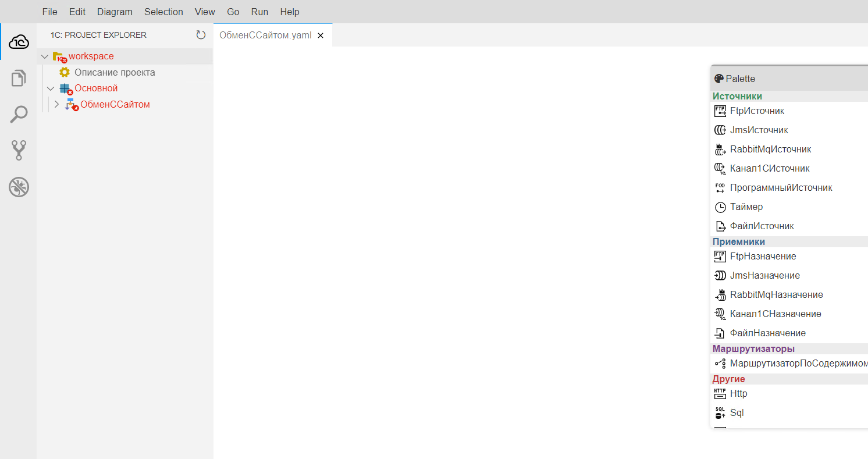Open the Run menu

coord(259,12)
